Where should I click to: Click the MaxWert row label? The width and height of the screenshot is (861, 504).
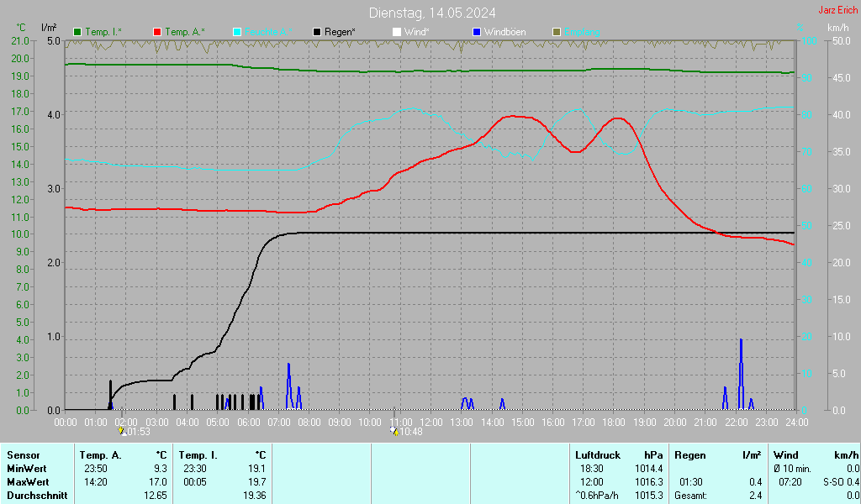tap(27, 482)
